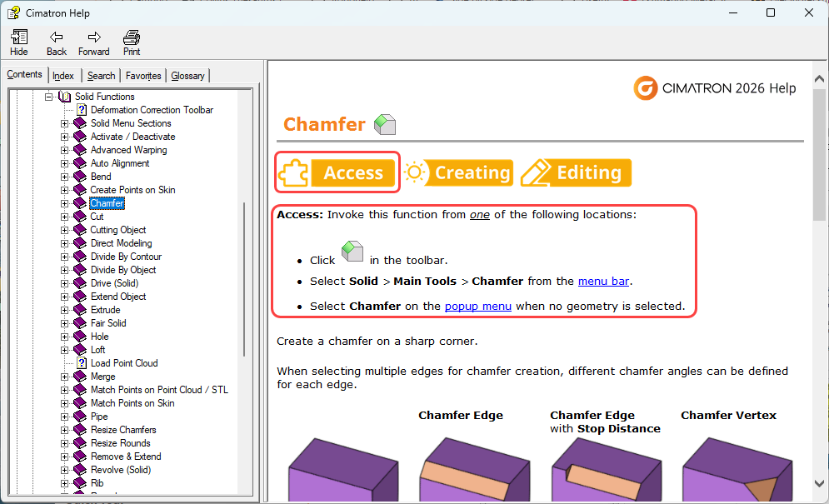Viewport: 829px width, 504px height.
Task: Click the Load Point Cloud page icon
Action: pos(82,363)
